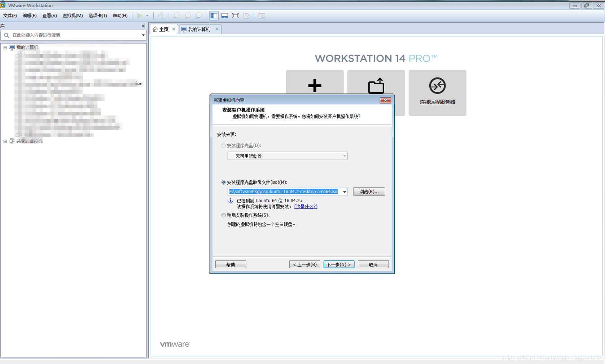Select the 共享的虚拟机 tree label
The image size is (605, 364).
pyautogui.click(x=29, y=141)
